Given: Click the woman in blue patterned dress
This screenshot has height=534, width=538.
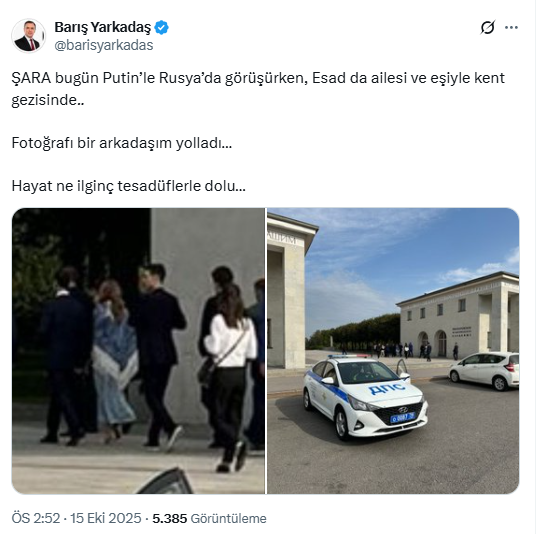Looking at the screenshot, I should pyautogui.click(x=113, y=357).
